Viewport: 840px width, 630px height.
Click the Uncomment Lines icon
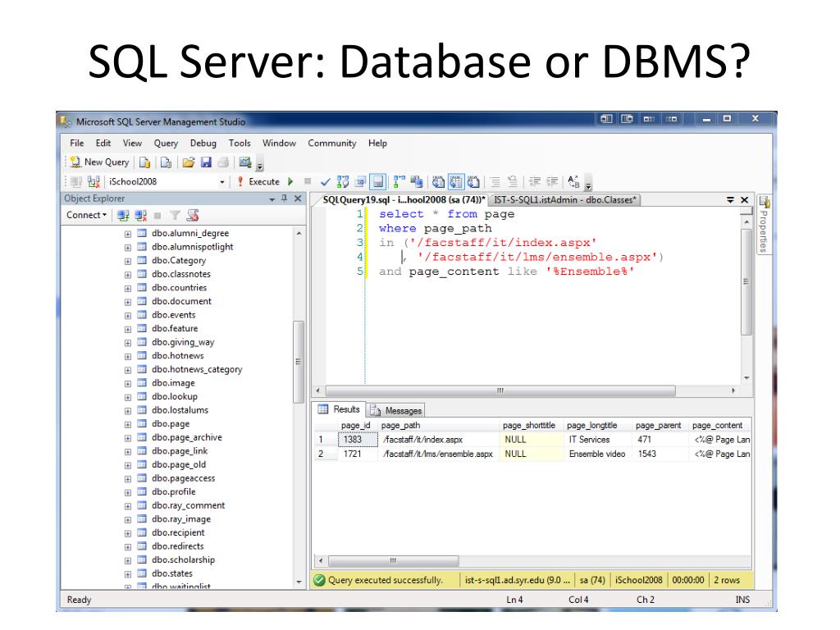point(513,182)
